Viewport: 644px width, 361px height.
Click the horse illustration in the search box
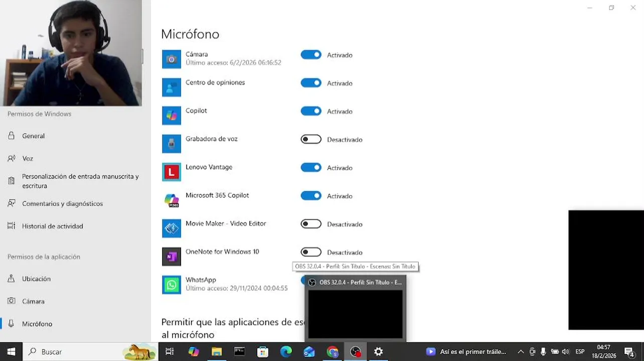139,352
